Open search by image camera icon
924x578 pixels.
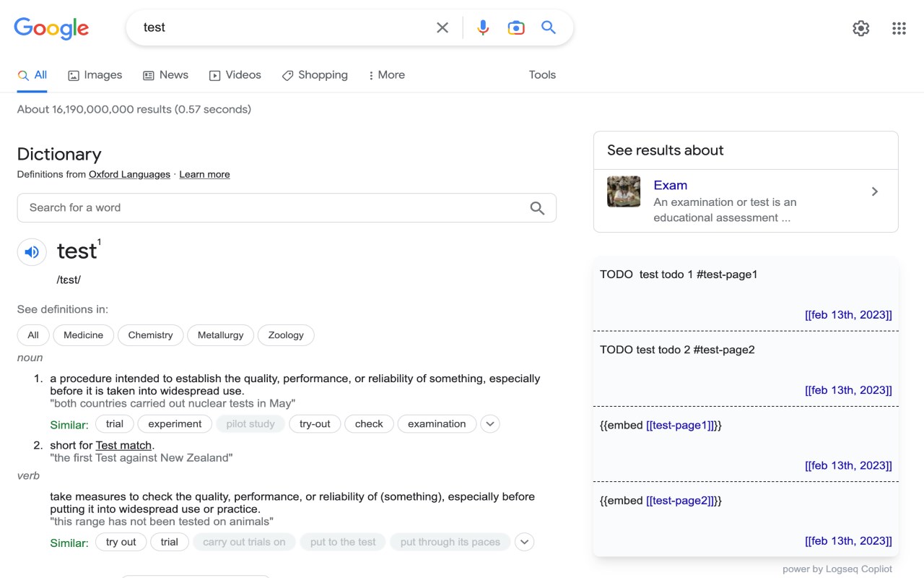(x=516, y=27)
